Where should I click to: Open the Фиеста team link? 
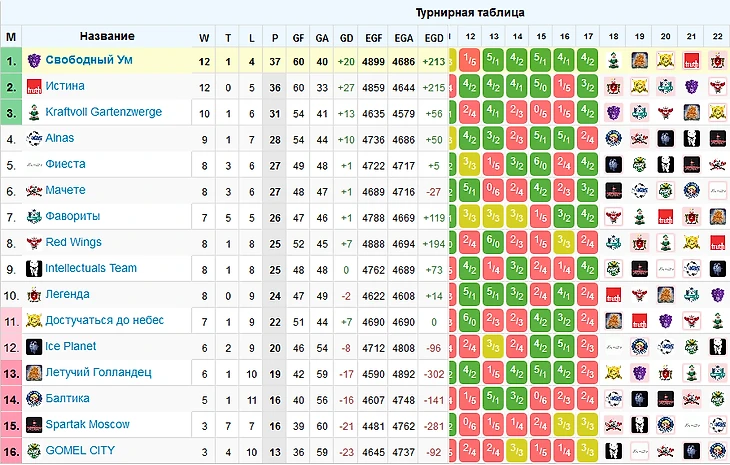point(66,165)
